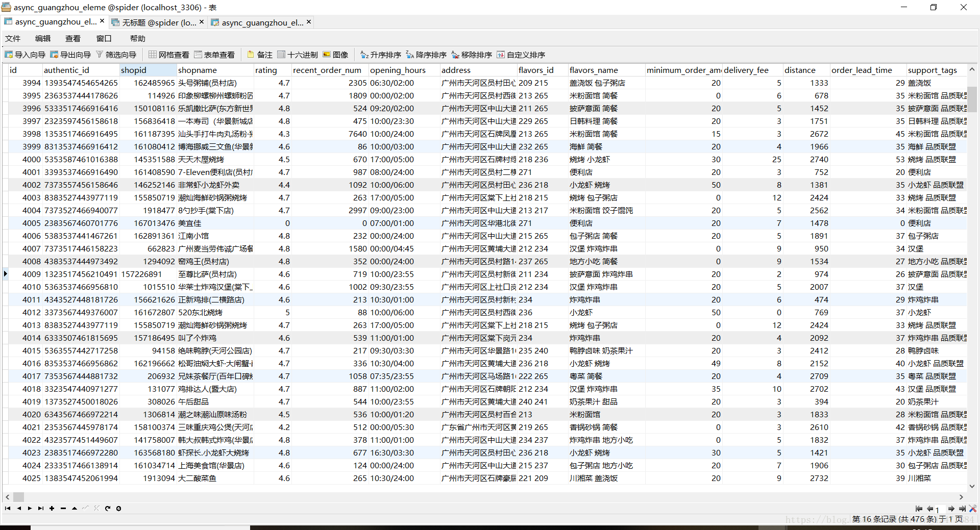Click the vertical scrollbar thumb

972,99
